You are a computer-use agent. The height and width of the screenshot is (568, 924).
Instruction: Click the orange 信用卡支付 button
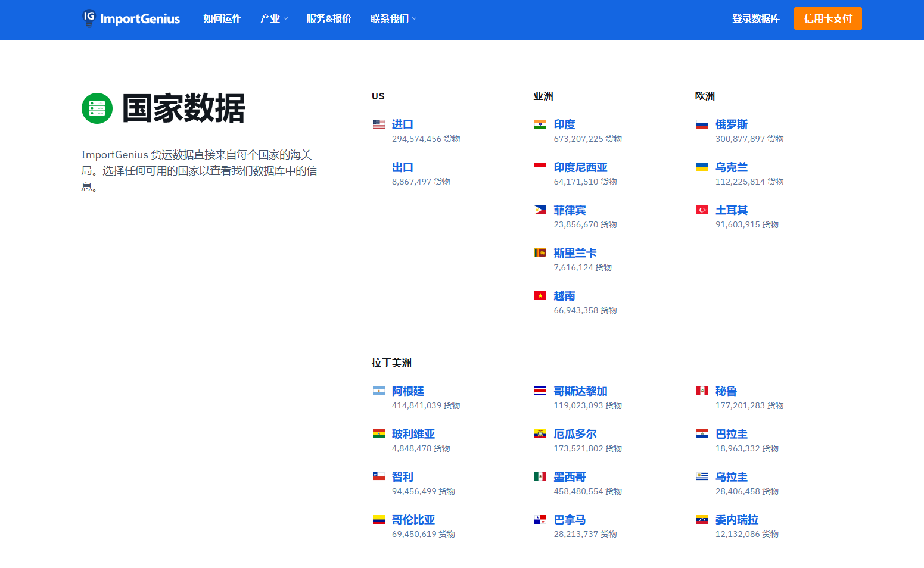click(x=827, y=18)
